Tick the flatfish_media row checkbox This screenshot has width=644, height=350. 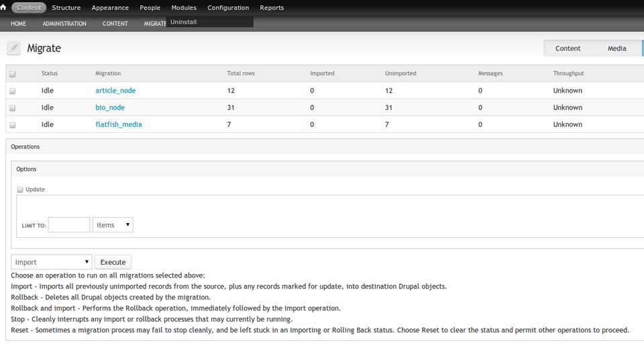12,124
